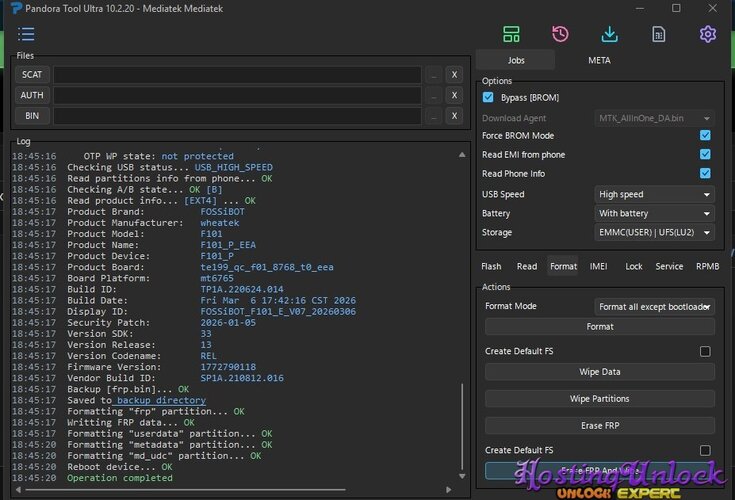Screen dimensions: 735x500
Task: Check Create Default FS below Erase FRP
Action: (705, 450)
